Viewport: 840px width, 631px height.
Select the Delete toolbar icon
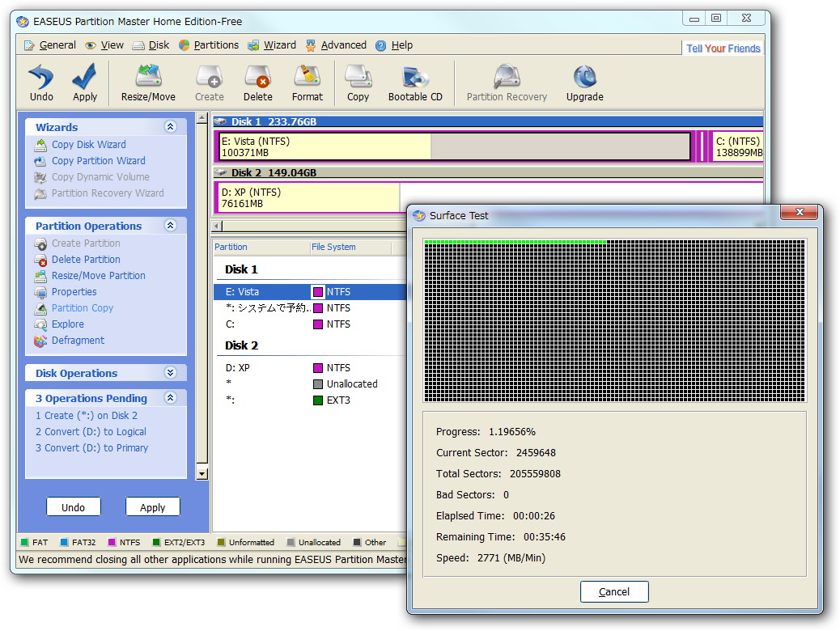click(257, 81)
